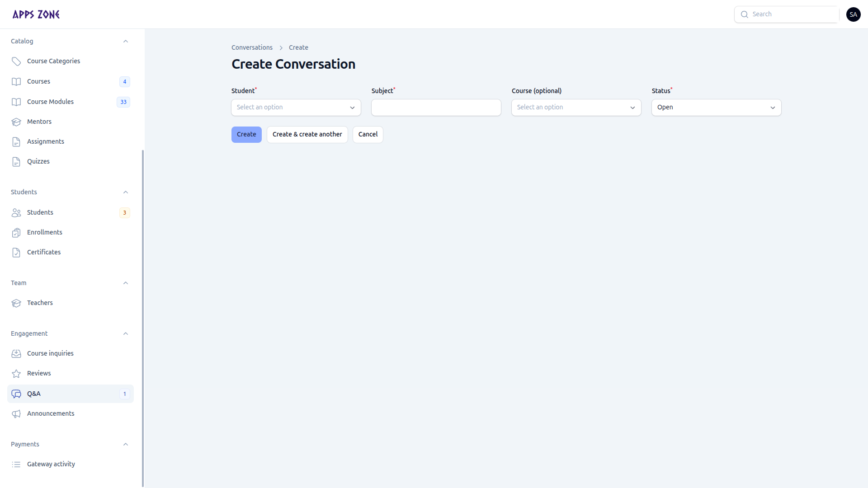
Task: Open the Course (optional) dropdown
Action: coord(576,108)
